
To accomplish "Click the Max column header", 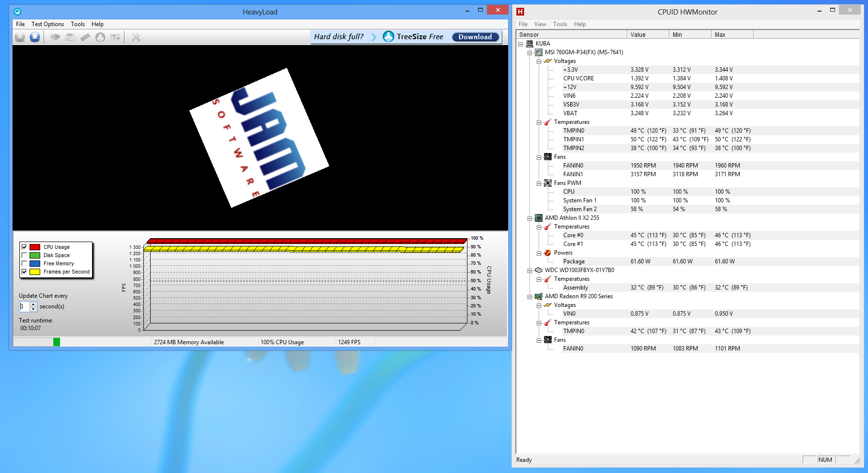I will point(732,34).
